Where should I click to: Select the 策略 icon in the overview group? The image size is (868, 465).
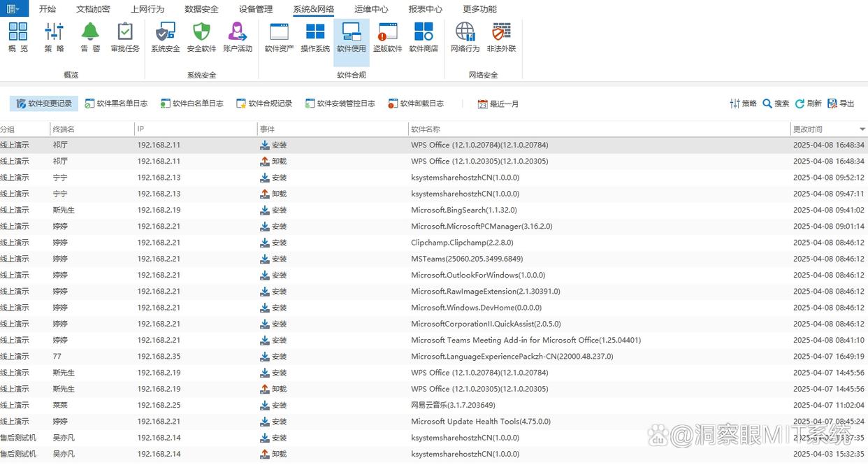[x=55, y=38]
